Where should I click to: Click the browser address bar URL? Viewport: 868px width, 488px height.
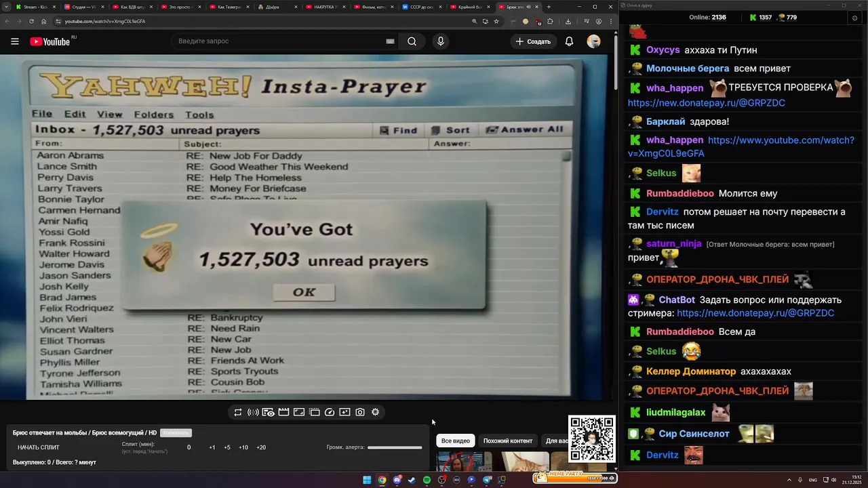coord(105,21)
